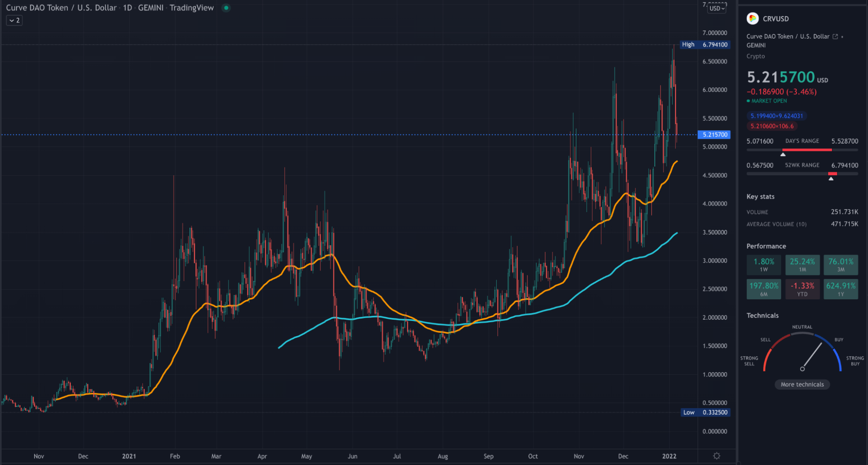Click the 6M performance tile 197.80%

tap(764, 289)
